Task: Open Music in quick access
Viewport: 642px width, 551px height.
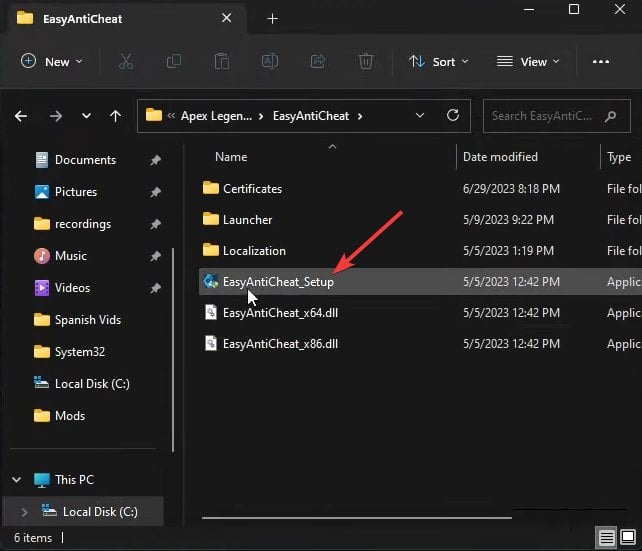Action: tap(70, 256)
